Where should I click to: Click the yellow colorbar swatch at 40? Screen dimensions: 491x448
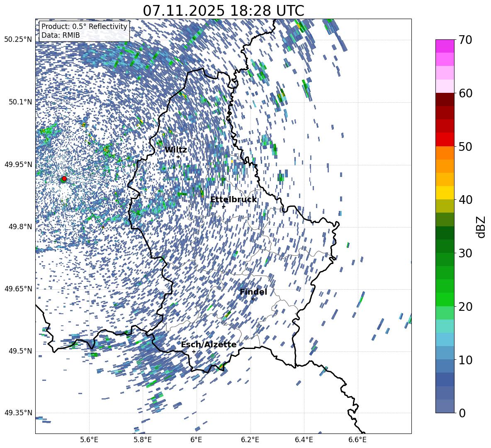(445, 193)
